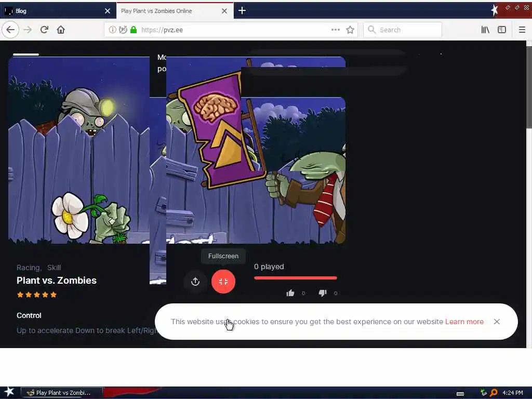The height and width of the screenshot is (399, 532).
Task: Open the start menu star icon
Action: [9, 392]
